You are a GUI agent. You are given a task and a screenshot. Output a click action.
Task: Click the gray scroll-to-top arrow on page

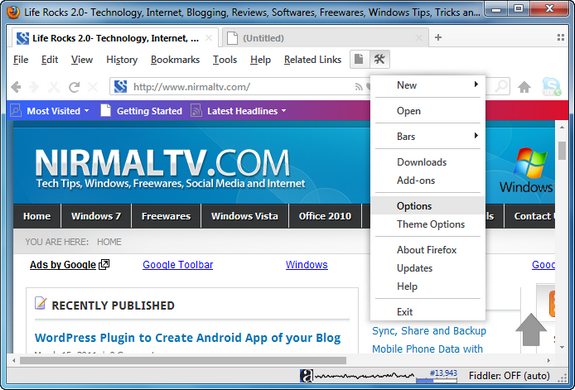click(x=531, y=329)
